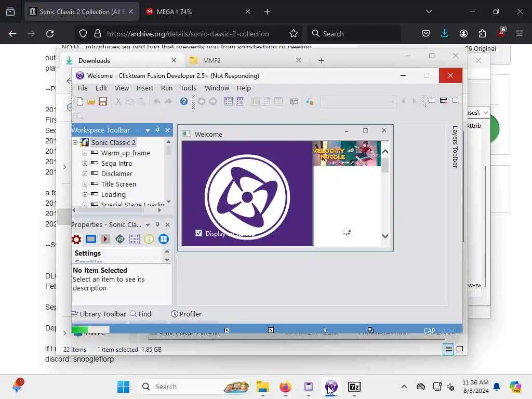Open 7-Zip from the taskbar
This screenshot has width=532, height=399.
[x=354, y=387]
